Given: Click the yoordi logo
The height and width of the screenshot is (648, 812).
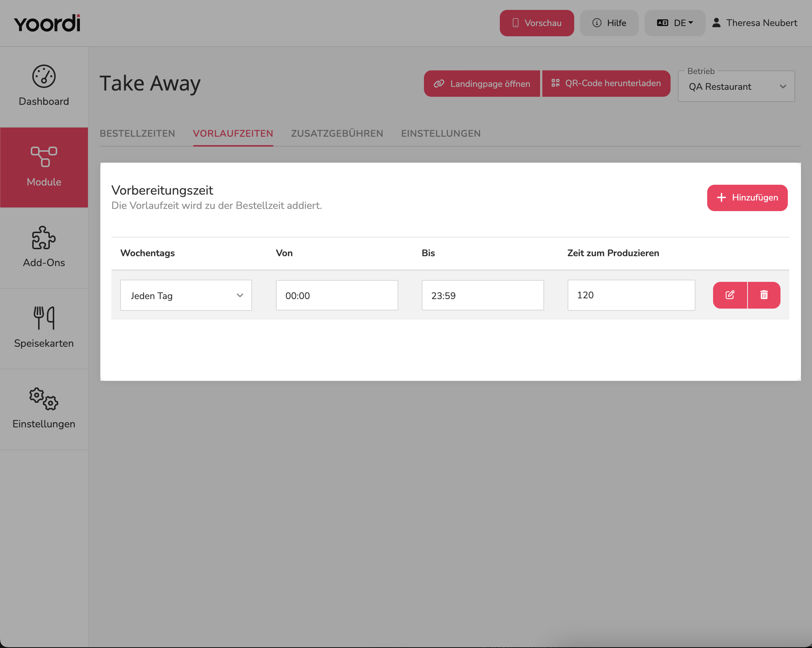Looking at the screenshot, I should (47, 23).
